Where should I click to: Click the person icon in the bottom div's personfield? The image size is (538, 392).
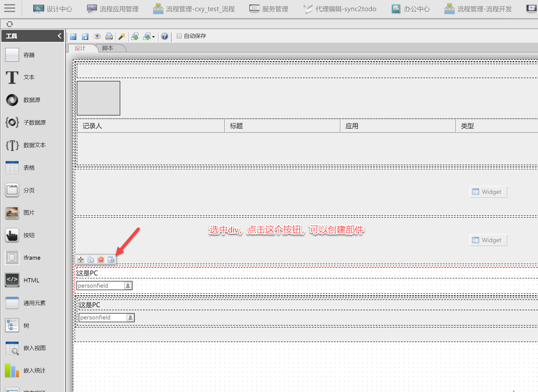coord(130,318)
